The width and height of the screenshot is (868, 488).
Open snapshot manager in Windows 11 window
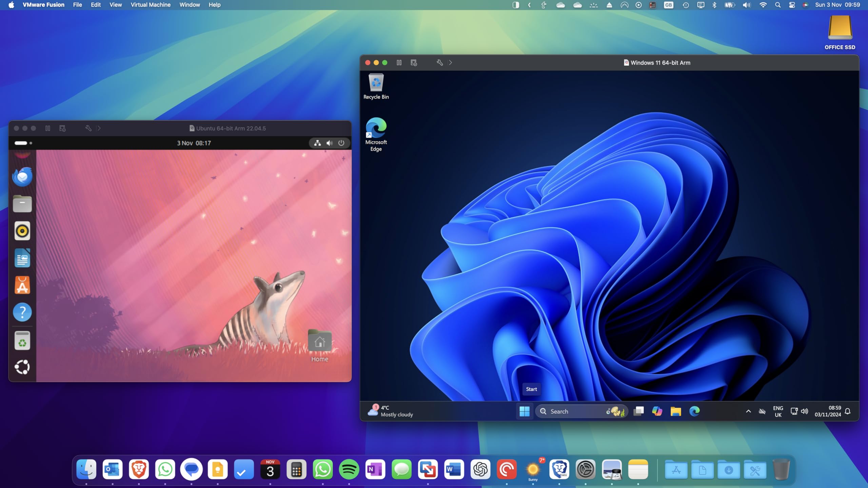click(x=414, y=63)
